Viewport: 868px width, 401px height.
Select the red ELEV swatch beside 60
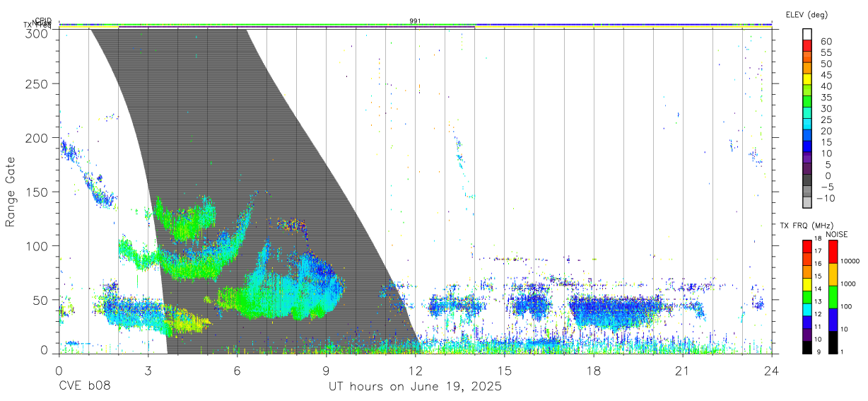807,45
